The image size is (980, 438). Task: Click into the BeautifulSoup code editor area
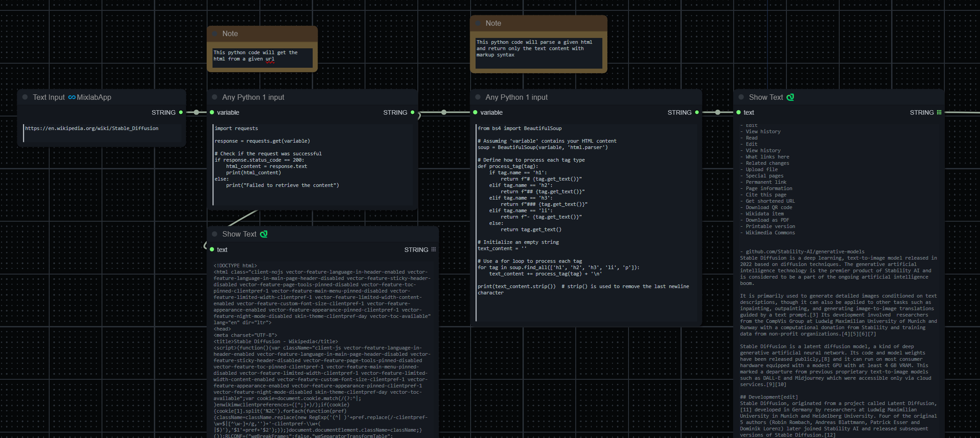[x=587, y=223]
